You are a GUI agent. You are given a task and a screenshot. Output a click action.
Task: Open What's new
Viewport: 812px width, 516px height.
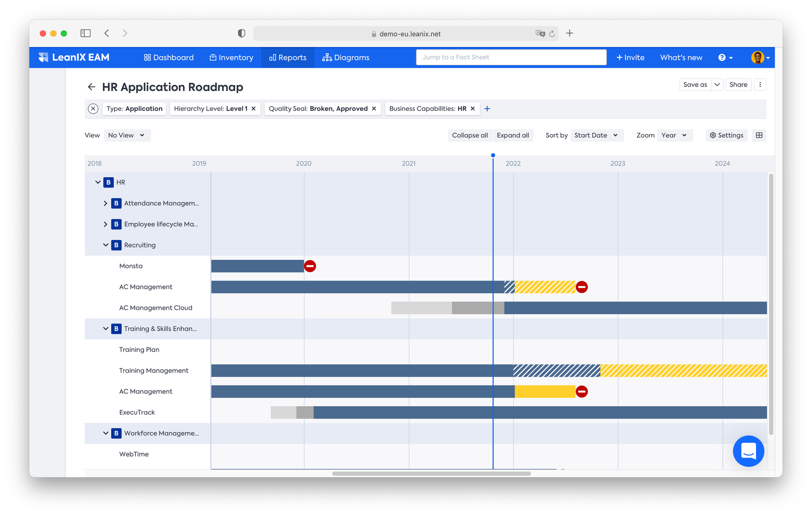coord(681,58)
